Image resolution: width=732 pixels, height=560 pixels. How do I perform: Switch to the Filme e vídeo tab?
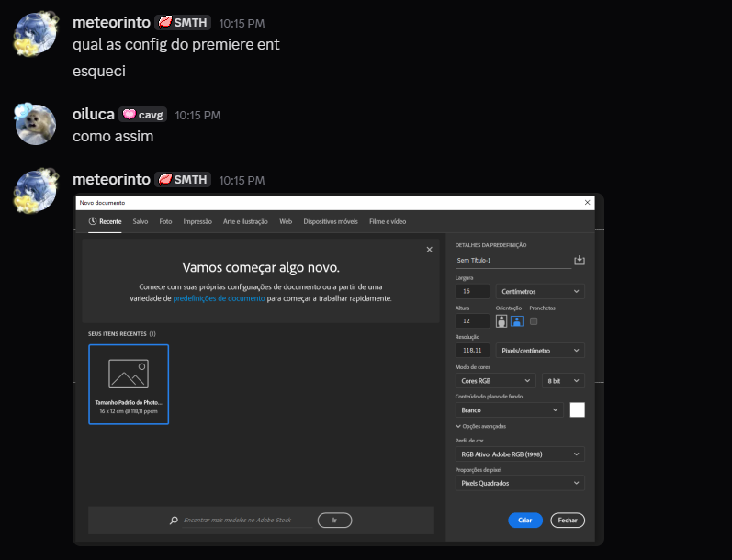pos(388,221)
